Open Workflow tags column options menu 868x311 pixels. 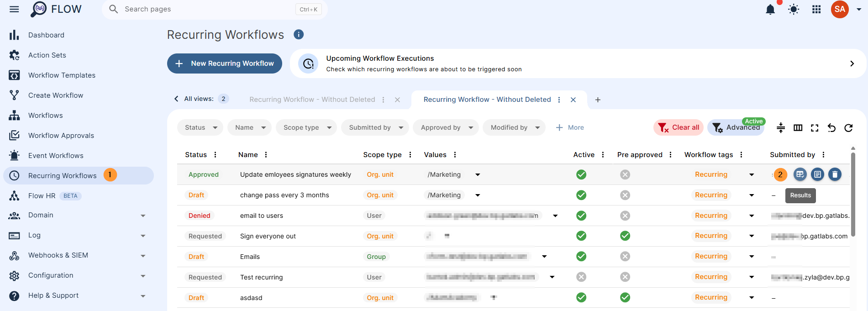(x=741, y=155)
